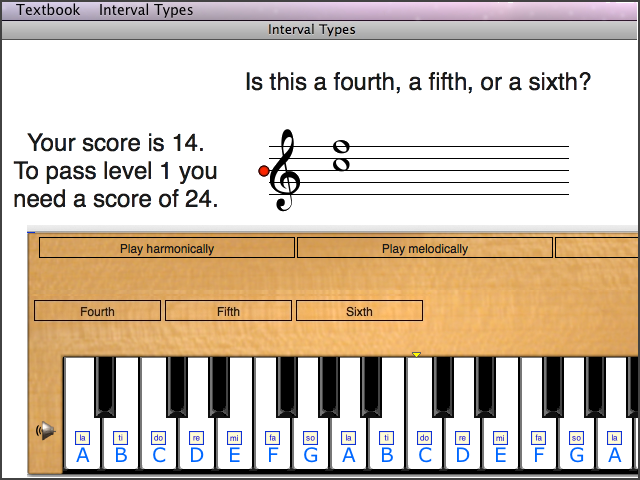The width and height of the screenshot is (640, 480).
Task: Open the Textbook menu
Action: click(48, 10)
